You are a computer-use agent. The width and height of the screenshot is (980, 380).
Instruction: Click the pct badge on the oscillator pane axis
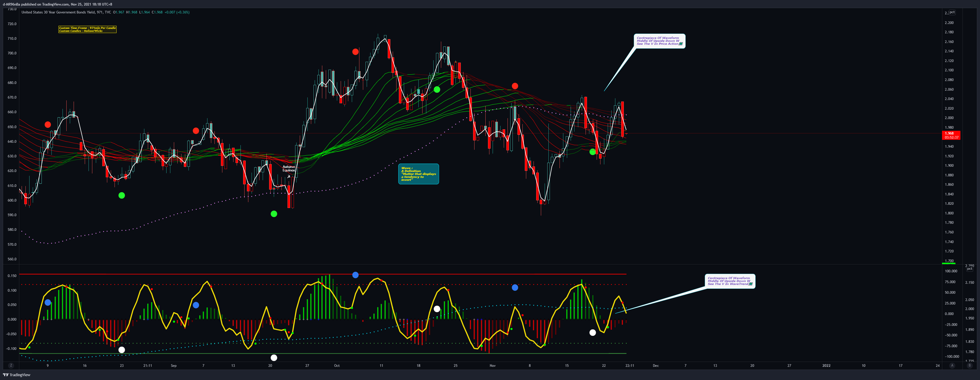(x=970, y=269)
